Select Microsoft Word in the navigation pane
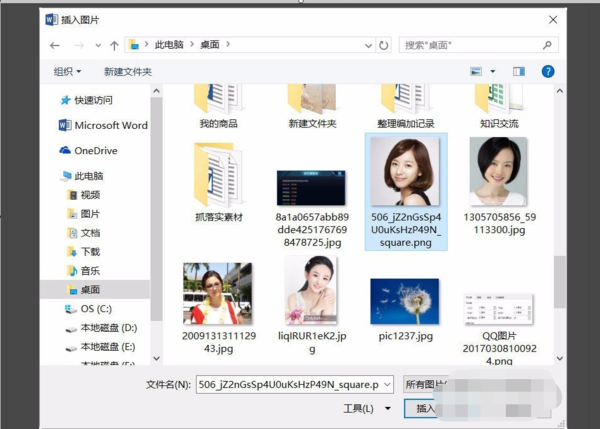The height and width of the screenshot is (429, 600). pos(103,125)
